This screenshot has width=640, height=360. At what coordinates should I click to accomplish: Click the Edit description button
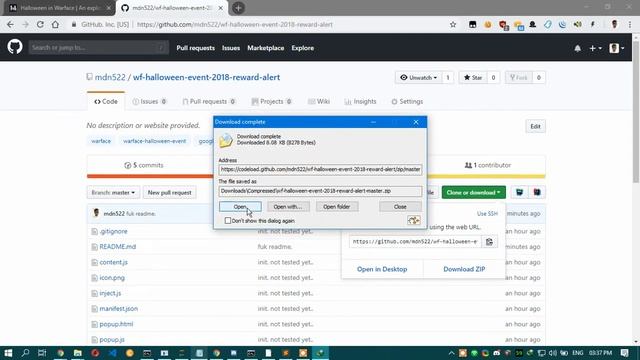(x=535, y=126)
